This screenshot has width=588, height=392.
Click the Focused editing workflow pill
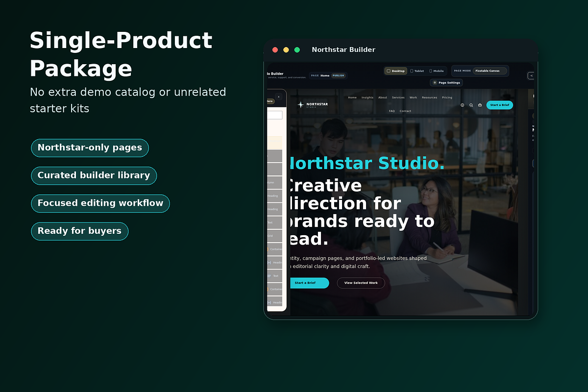pos(100,203)
